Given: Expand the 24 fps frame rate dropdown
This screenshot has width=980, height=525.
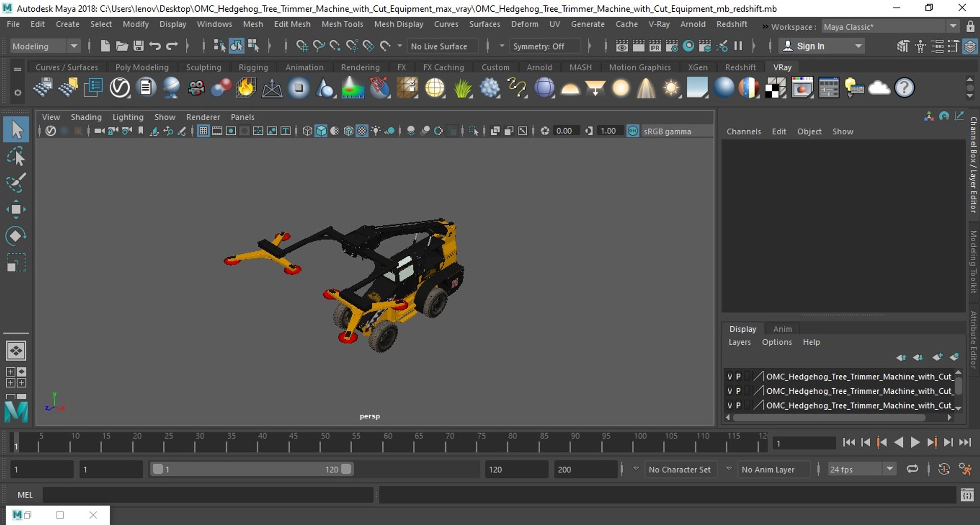Looking at the screenshot, I should coord(889,469).
